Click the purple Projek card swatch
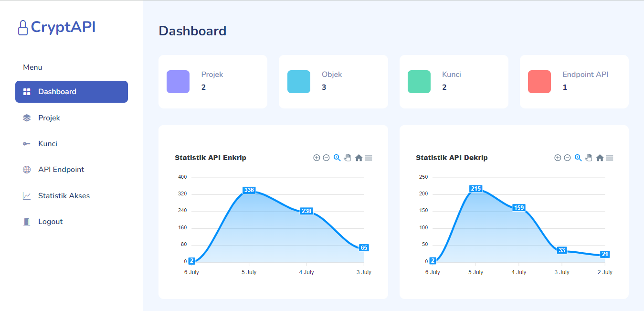This screenshot has width=644, height=311. 178,82
